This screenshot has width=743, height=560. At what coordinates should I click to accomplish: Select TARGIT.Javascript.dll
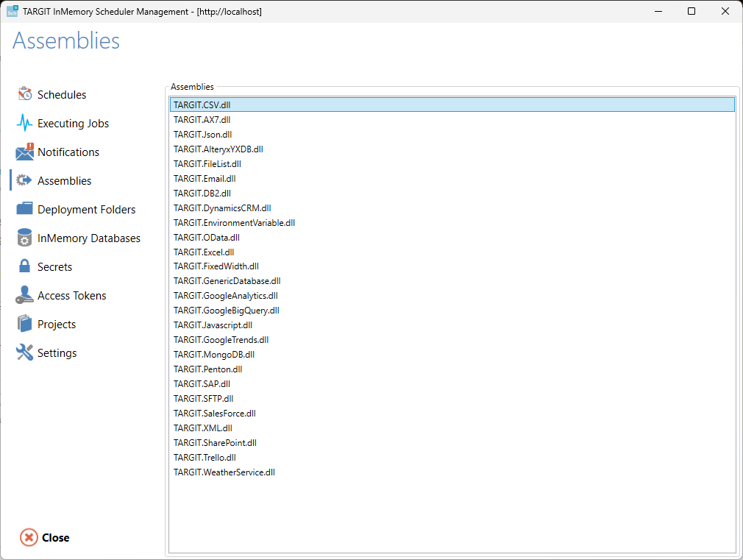[452, 325]
